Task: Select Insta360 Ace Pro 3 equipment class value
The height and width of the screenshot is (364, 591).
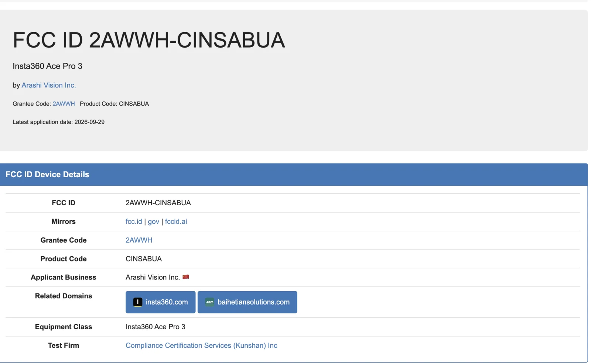Action: click(x=156, y=327)
